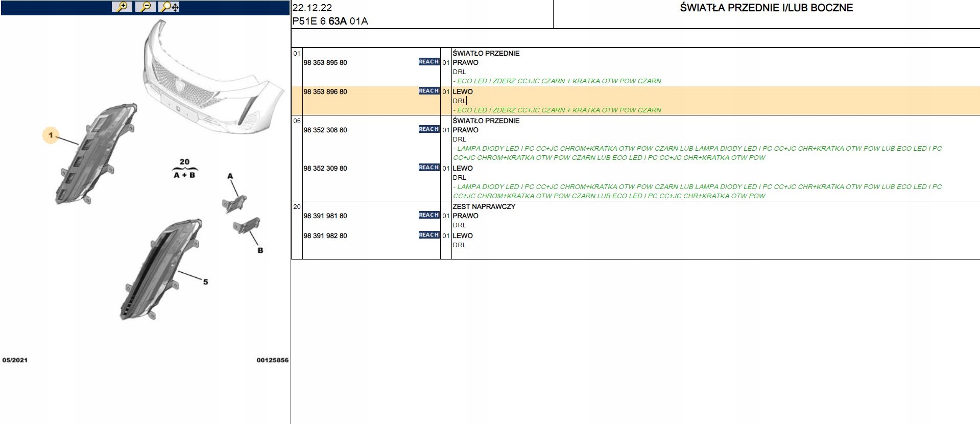This screenshot has width=980, height=424.
Task: Click the green ECO LED note under highlighted LEWO
Action: pos(557,110)
